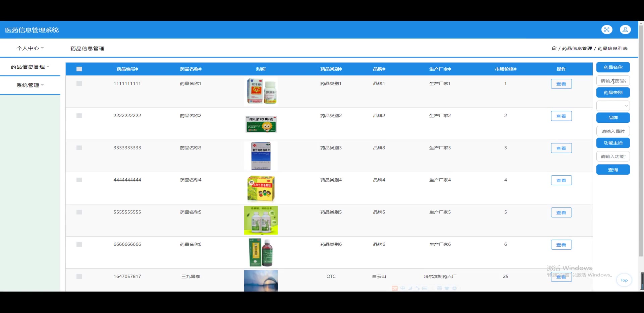This screenshot has width=644, height=313.
Task: Tick the checkbox for row 1111111111
Action: (x=79, y=83)
